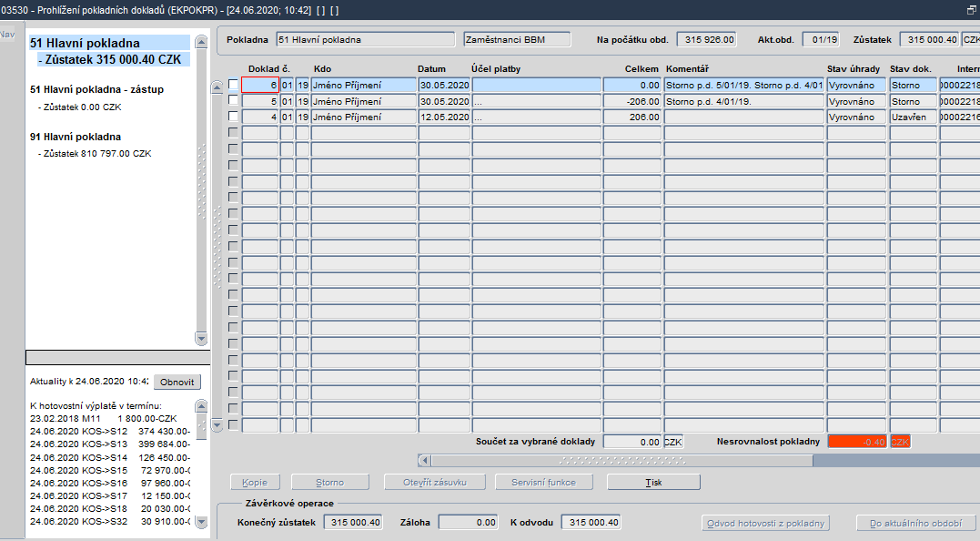Click the Obnovit refresh button
The height and width of the screenshot is (541, 980).
[177, 383]
